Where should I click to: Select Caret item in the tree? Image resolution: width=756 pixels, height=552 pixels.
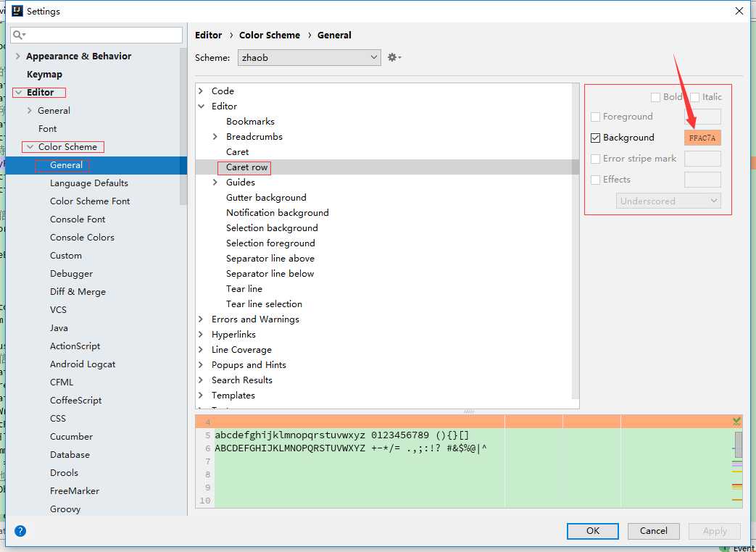coord(237,151)
